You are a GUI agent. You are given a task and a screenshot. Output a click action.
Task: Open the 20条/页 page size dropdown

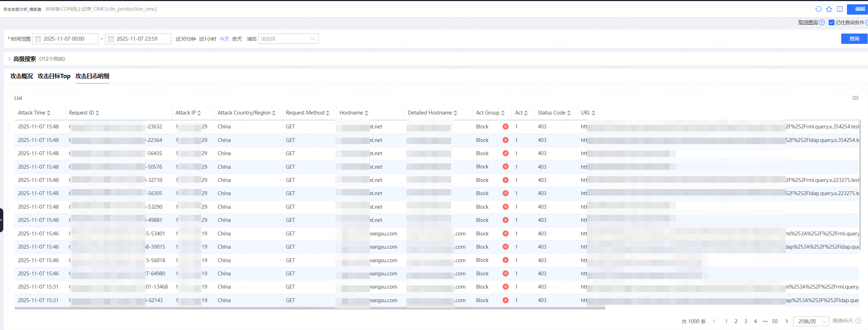(x=811, y=321)
